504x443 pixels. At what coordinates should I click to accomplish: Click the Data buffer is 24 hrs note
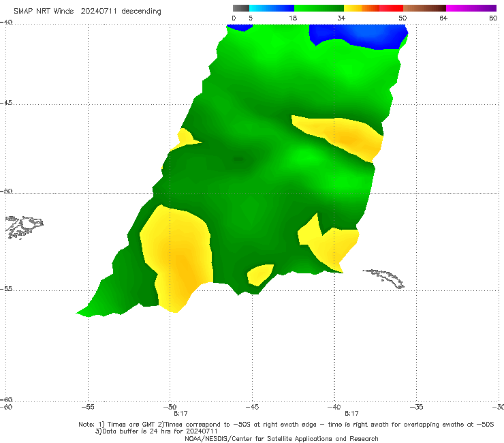pyautogui.click(x=157, y=431)
